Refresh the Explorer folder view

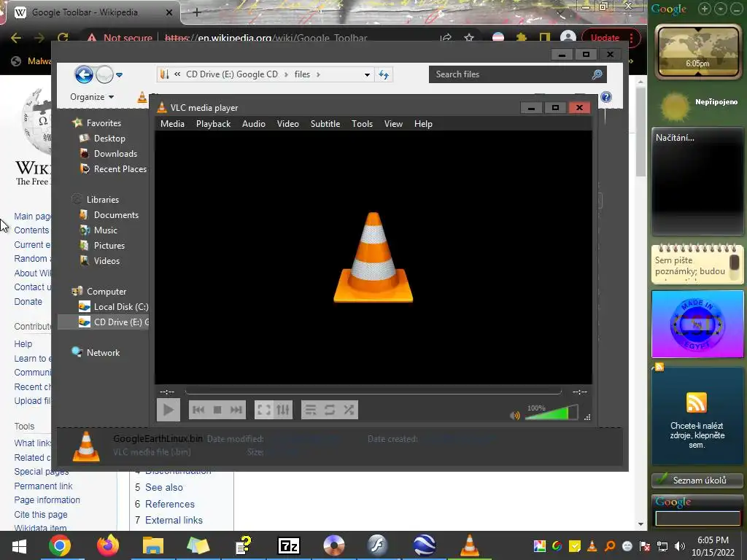[384, 75]
